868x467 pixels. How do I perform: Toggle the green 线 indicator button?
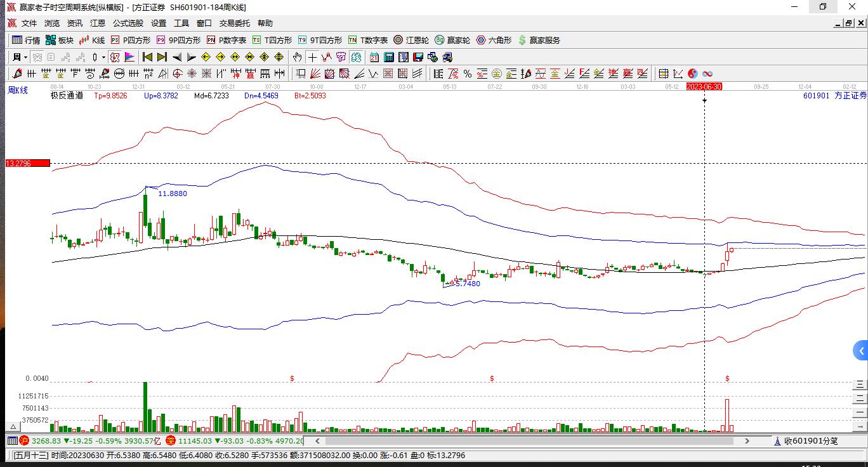356,57
